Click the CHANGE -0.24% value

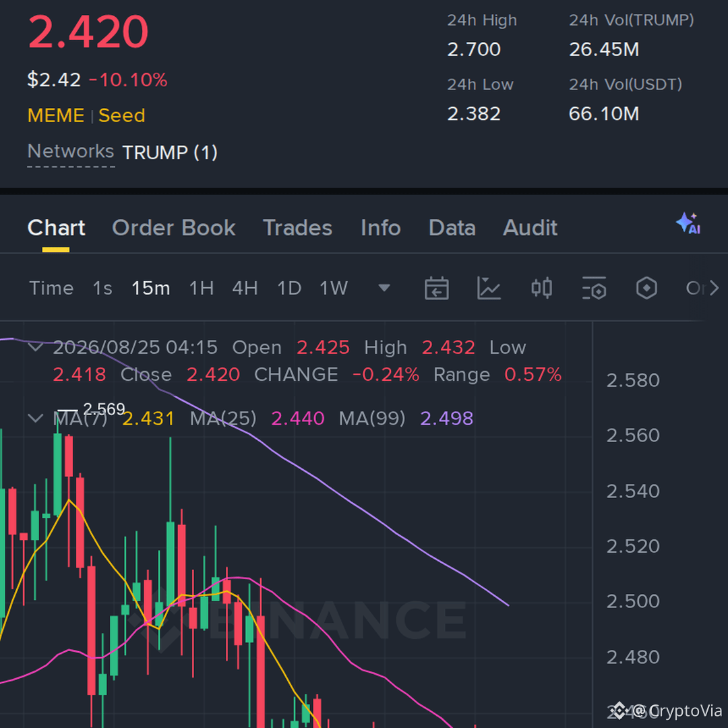coord(386,375)
